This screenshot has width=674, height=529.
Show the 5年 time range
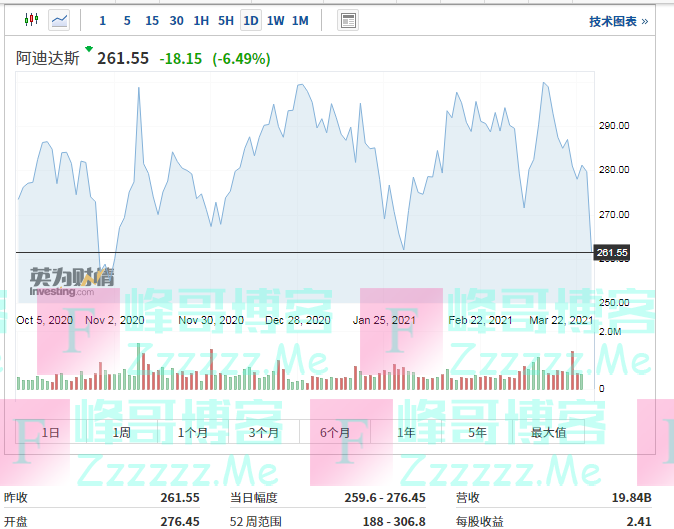pyautogui.click(x=477, y=432)
